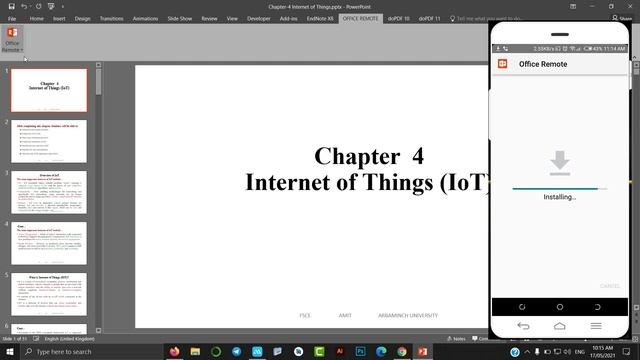Click Type here to search taskbar box
Viewport: 640px width, 360px height.
[91, 351]
